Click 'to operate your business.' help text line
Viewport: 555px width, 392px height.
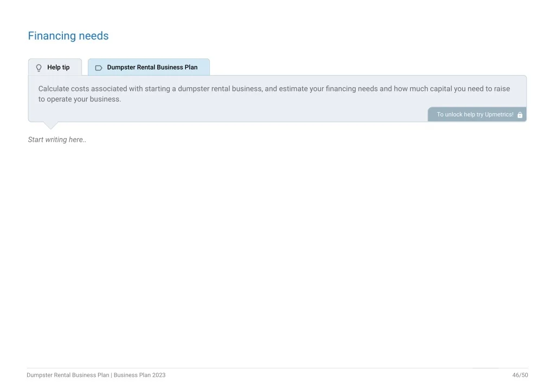[x=80, y=99]
